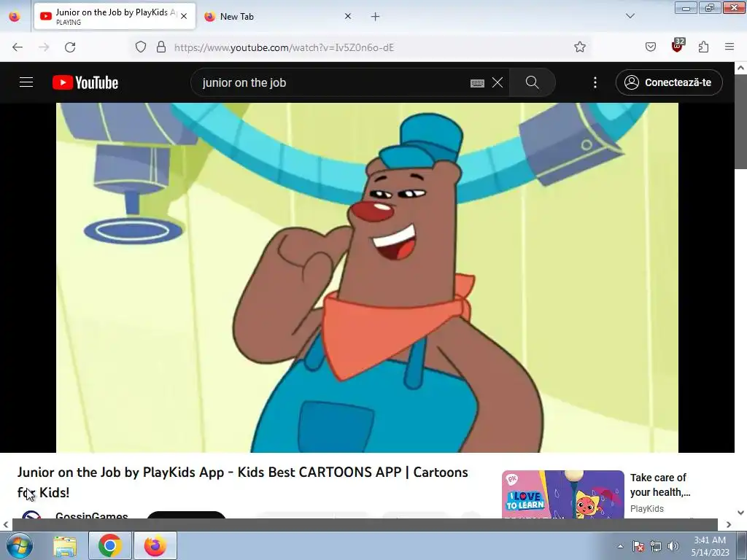The width and height of the screenshot is (747, 560).
Task: Clear the YouTube search query
Action: tap(498, 82)
